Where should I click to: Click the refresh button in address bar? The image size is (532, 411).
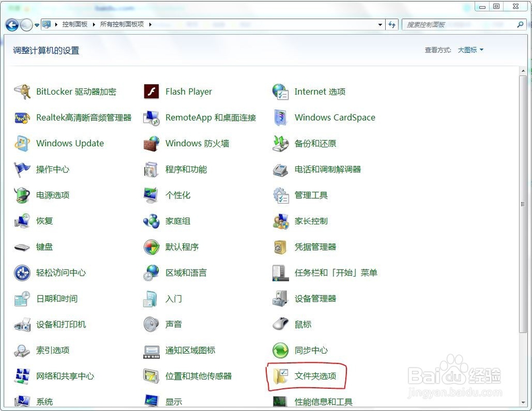(x=392, y=24)
